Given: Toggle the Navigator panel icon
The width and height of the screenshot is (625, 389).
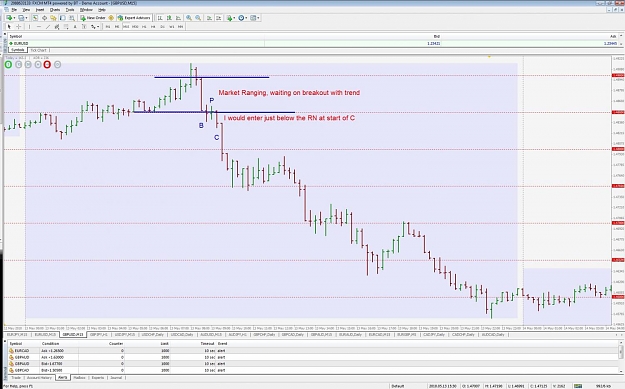Looking at the screenshot, I should pos(53,18).
